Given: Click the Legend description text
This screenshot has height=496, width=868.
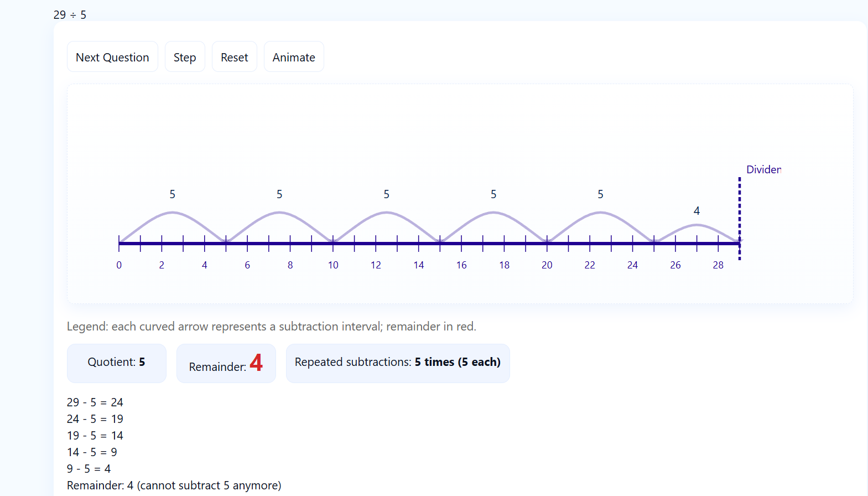Looking at the screenshot, I should 271,327.
